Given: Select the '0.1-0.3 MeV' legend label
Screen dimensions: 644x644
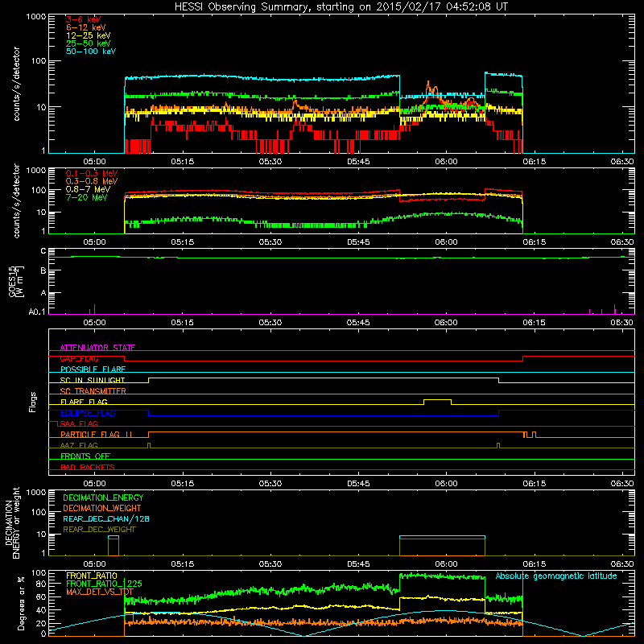Looking at the screenshot, I should pyautogui.click(x=92, y=173).
